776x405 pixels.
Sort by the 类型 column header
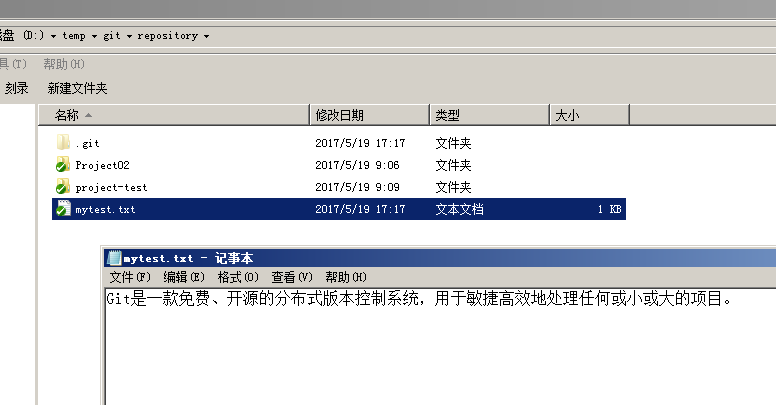pyautogui.click(x=489, y=115)
